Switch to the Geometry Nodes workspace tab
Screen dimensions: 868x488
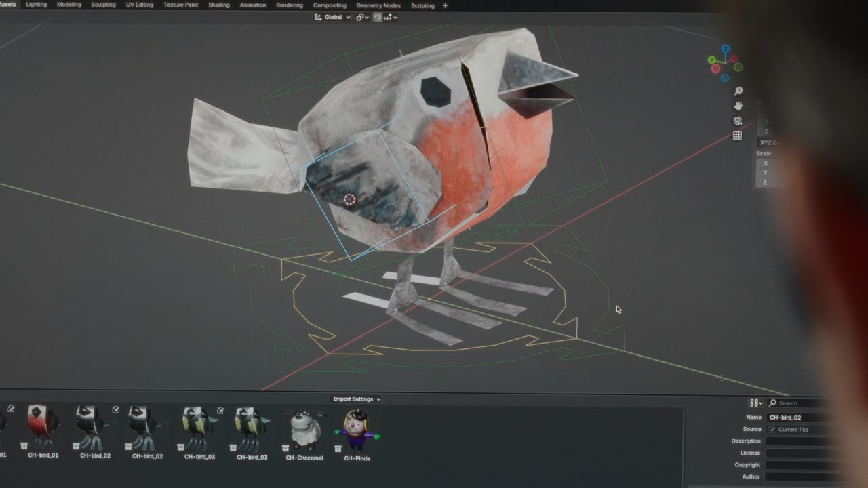click(x=378, y=5)
